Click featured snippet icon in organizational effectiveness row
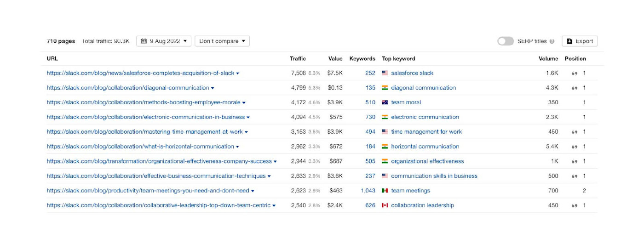This screenshot has height=238, width=644. point(575,162)
